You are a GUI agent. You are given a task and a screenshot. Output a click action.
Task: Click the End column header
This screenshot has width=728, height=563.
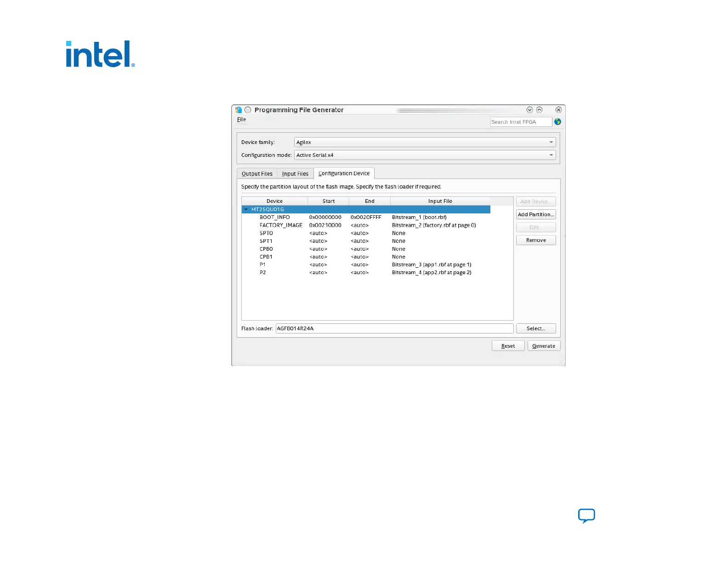(370, 201)
